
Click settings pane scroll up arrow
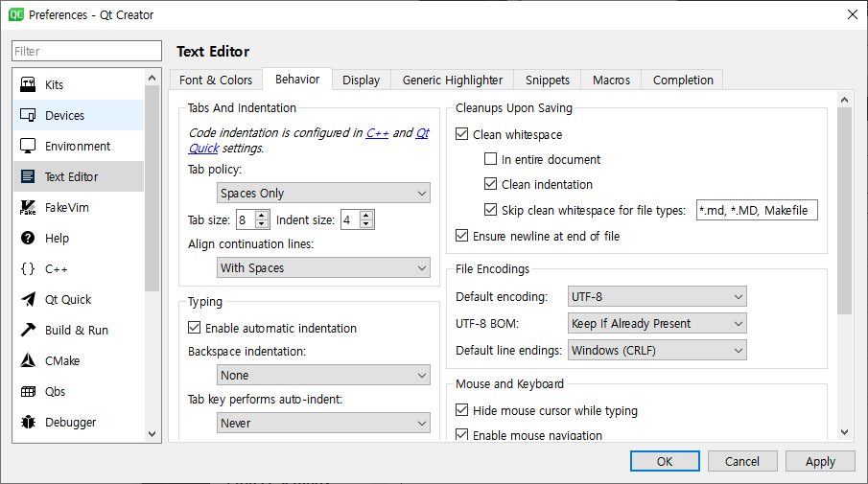tap(844, 100)
